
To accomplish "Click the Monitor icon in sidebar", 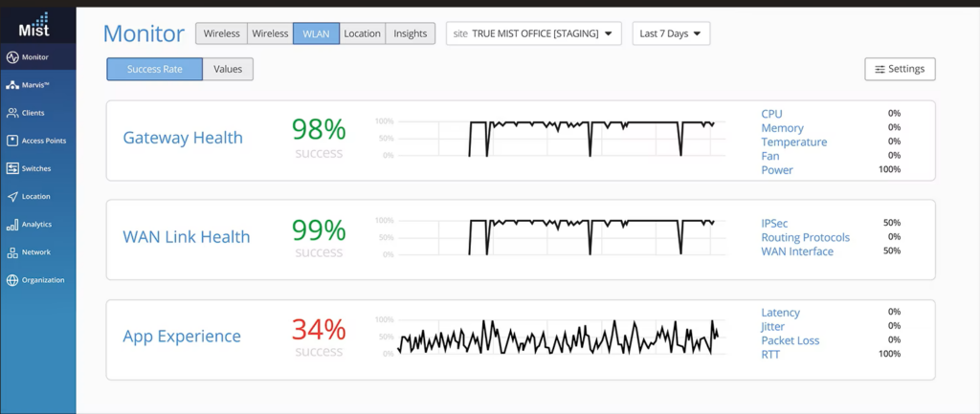I will [12, 57].
